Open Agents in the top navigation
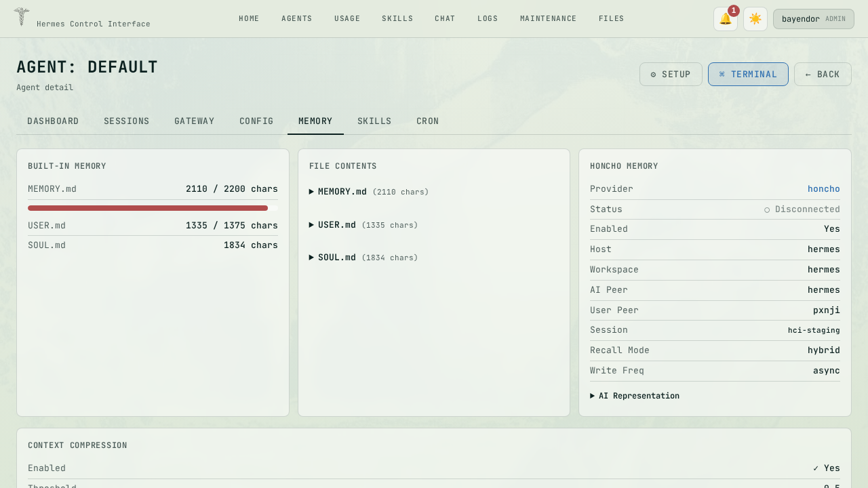Image resolution: width=868 pixels, height=488 pixels. click(296, 19)
